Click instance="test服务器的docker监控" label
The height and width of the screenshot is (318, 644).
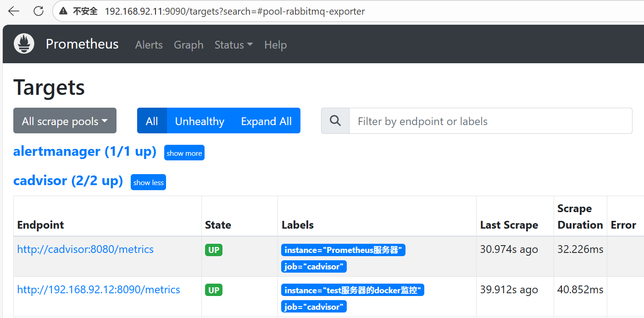point(353,290)
